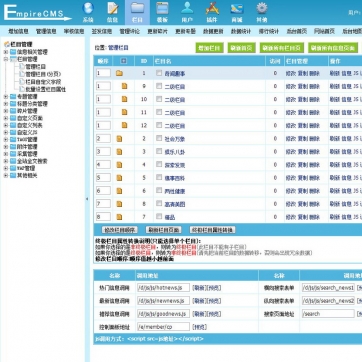Open the 商城 (Shop) card icon
362x362 pixels.
tap(237, 8)
